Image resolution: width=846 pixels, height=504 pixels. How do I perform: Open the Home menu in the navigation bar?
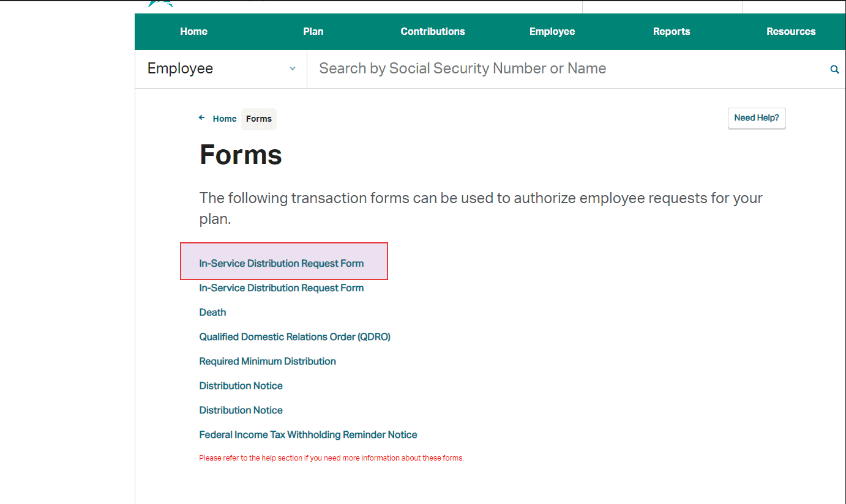(x=193, y=31)
